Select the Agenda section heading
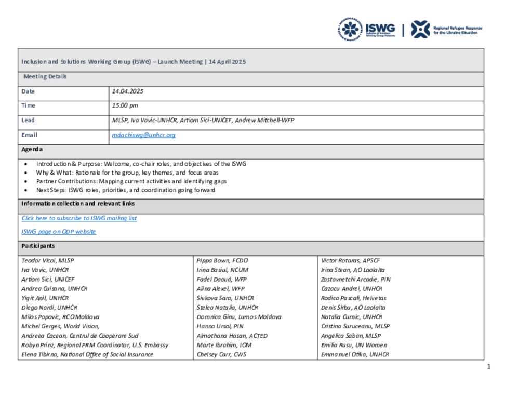Image resolution: width=532 pixels, height=411 pixels. 32,149
